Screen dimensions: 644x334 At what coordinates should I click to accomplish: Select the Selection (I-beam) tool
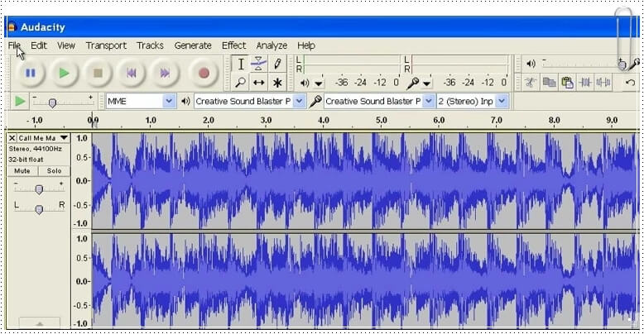(x=241, y=64)
